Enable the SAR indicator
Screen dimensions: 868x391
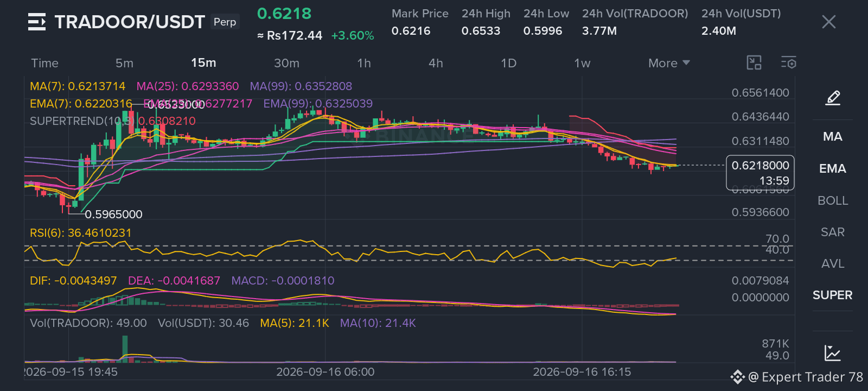click(x=833, y=232)
